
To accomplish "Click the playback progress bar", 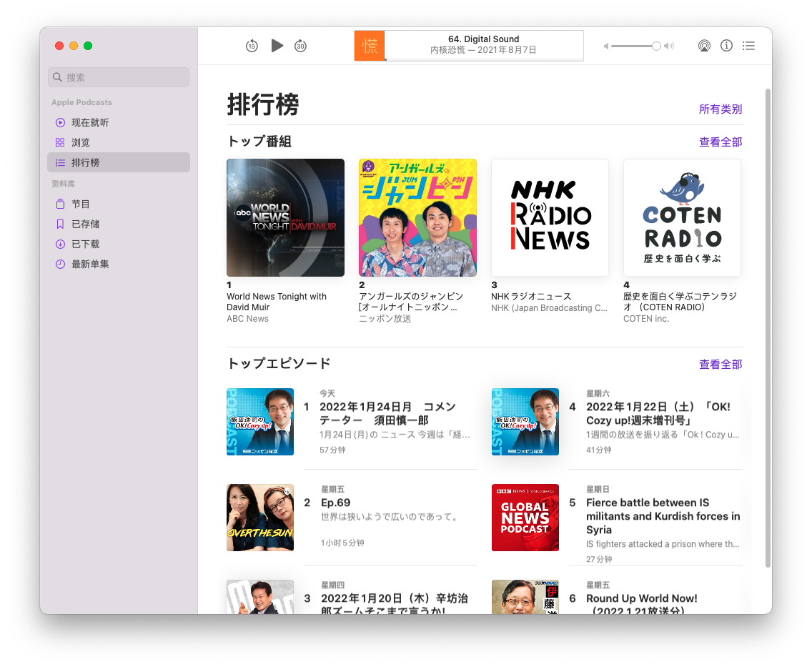I will [484, 60].
